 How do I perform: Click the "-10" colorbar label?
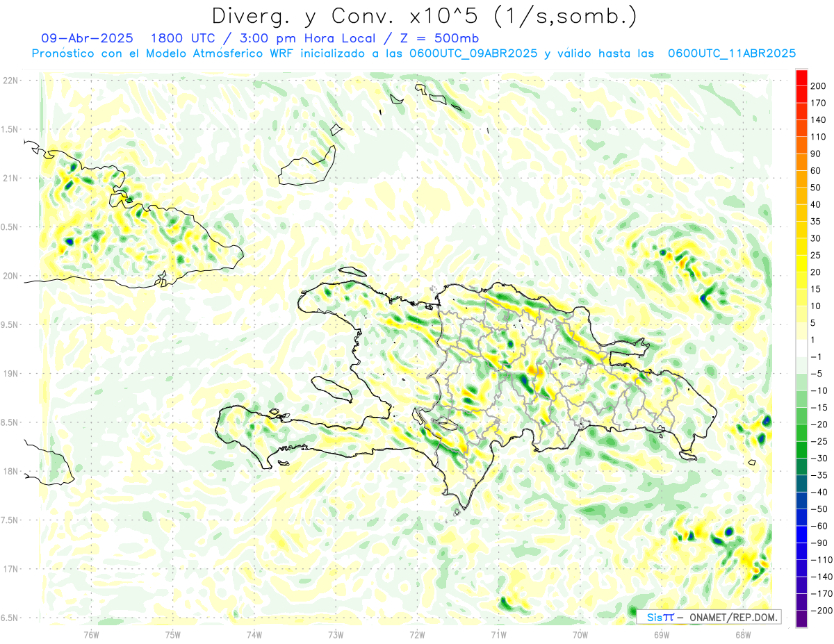(820, 390)
